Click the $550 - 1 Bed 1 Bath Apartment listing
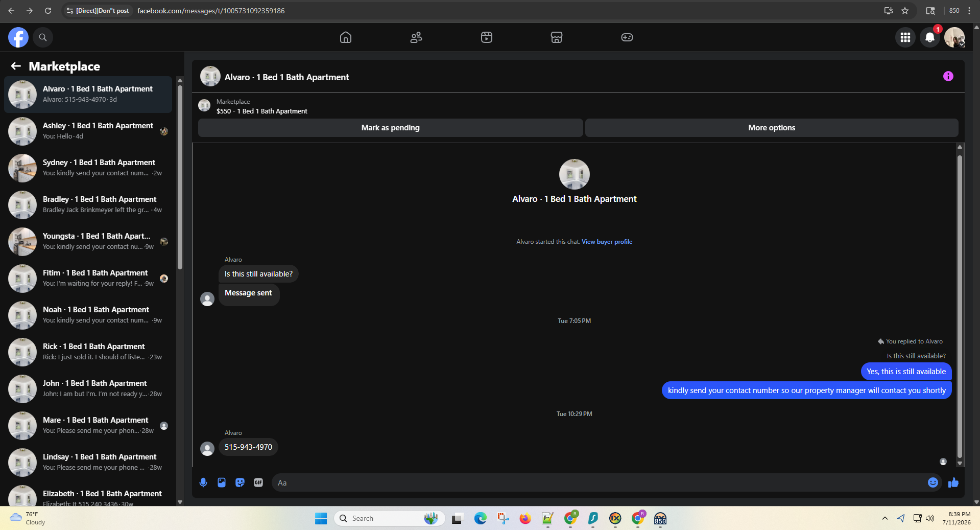This screenshot has height=530, width=980. pyautogui.click(x=262, y=111)
